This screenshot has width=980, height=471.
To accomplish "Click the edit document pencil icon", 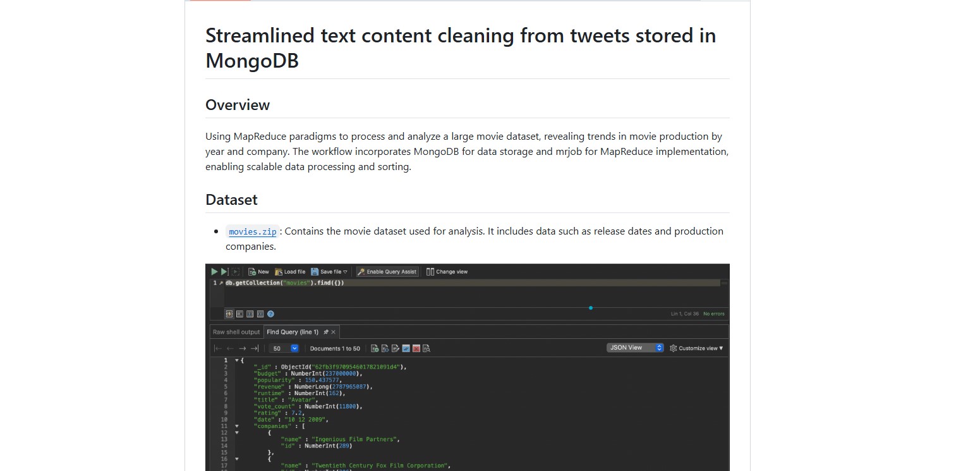I will pyautogui.click(x=396, y=348).
